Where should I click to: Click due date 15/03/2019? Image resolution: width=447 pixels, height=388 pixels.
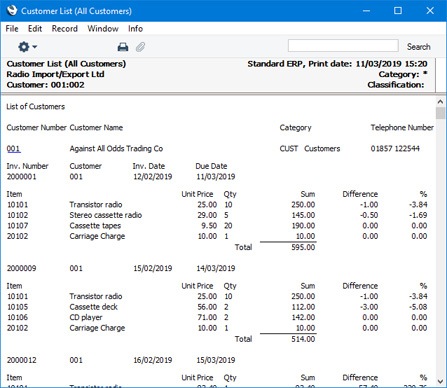(216, 360)
